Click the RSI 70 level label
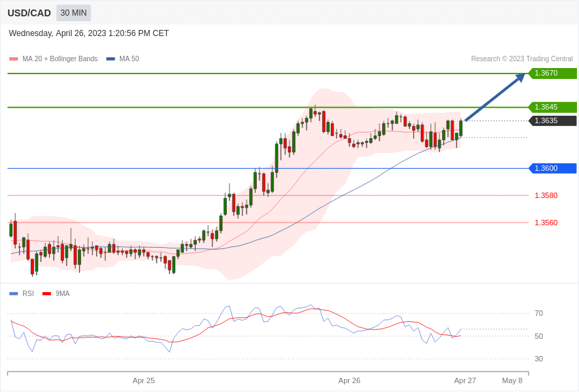 pos(539,314)
